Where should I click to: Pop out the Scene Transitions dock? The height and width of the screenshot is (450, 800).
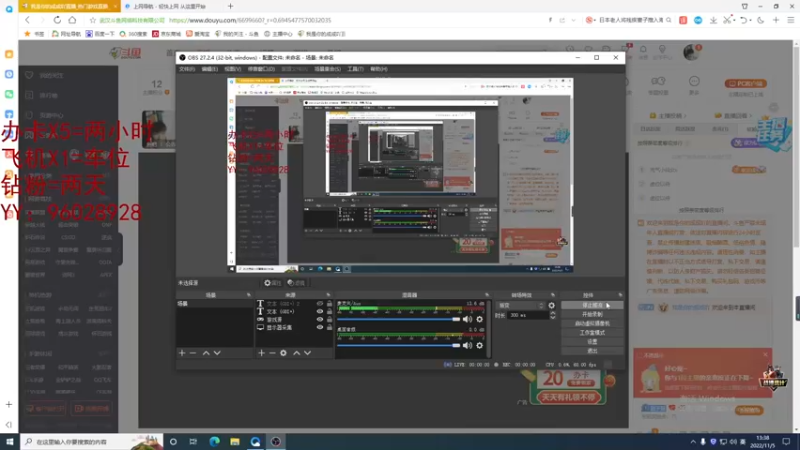pyautogui.click(x=553, y=295)
